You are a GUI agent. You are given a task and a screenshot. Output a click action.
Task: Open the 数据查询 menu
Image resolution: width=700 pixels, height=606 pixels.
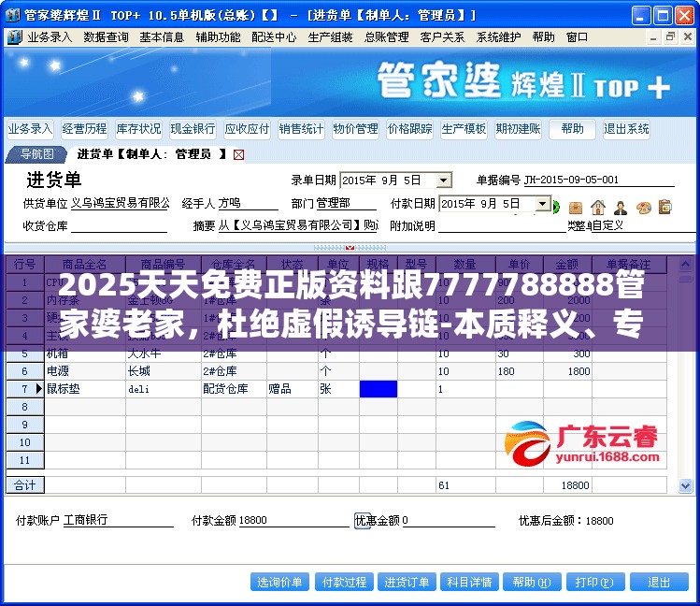pyautogui.click(x=106, y=37)
